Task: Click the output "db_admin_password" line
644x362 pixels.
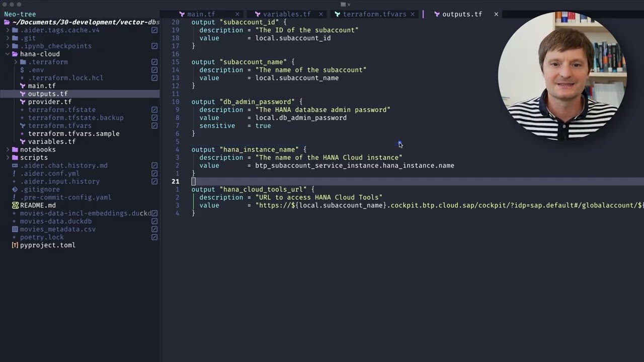Action: [x=247, y=102]
